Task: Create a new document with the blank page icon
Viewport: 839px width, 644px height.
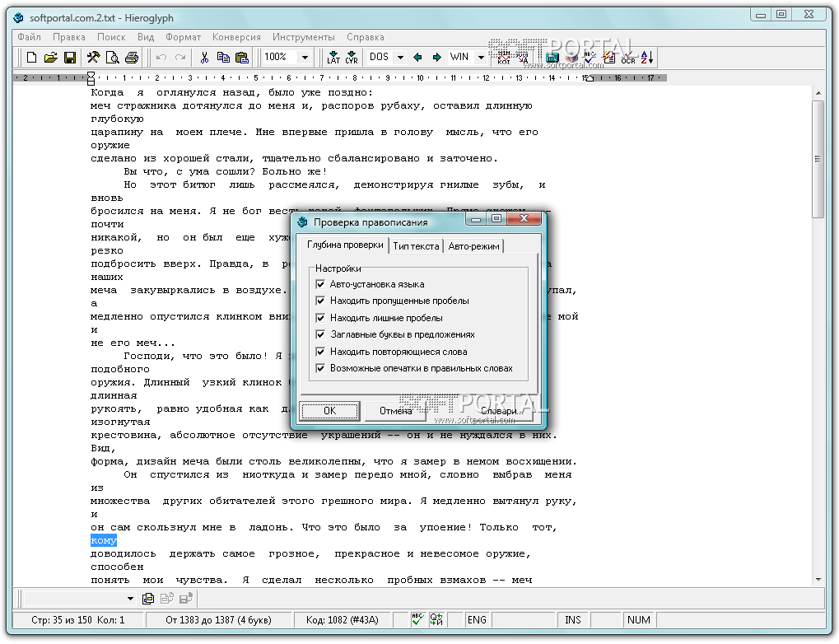Action: click(x=31, y=58)
